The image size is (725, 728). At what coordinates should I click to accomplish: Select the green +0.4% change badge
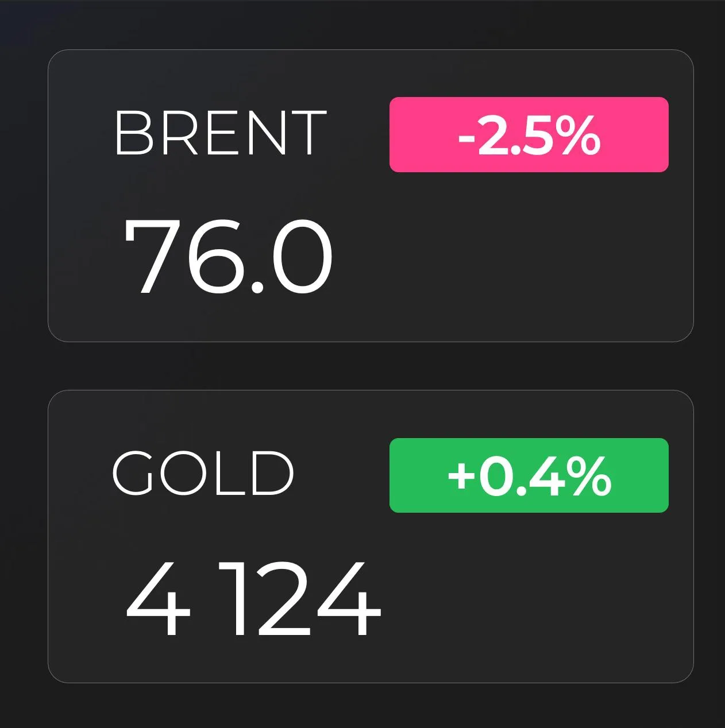pyautogui.click(x=529, y=475)
